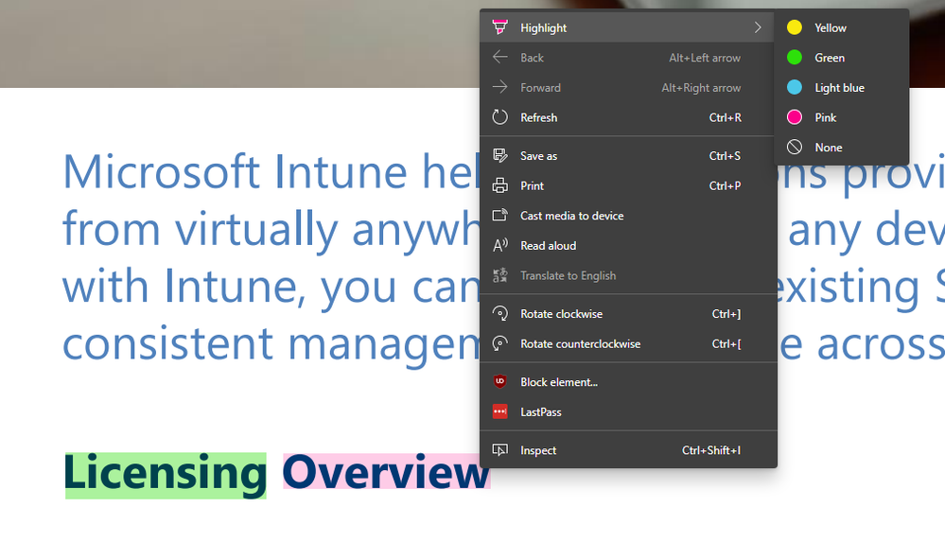Click the Ctrl+S shortcut text
This screenshot has height=560, width=945.
click(725, 155)
